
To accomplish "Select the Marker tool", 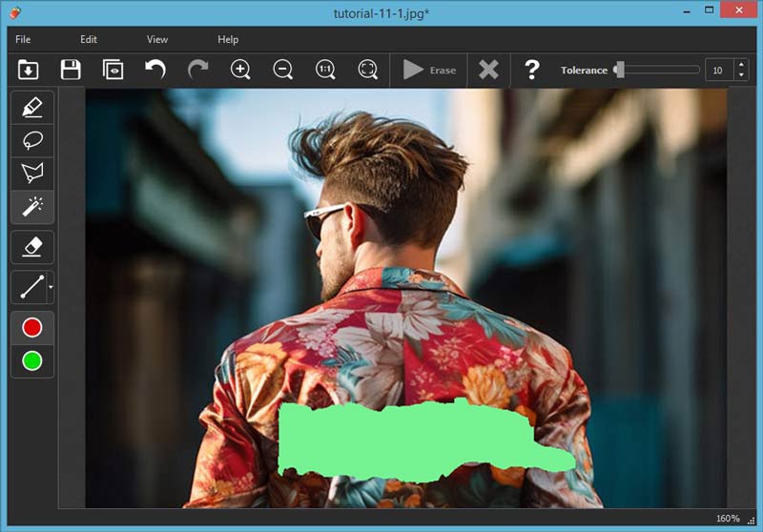I will 32,107.
